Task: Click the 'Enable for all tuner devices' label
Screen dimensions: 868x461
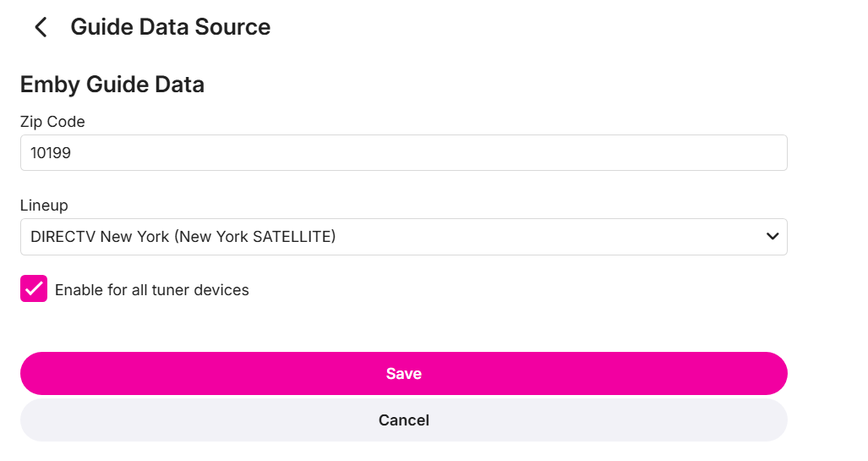Action: [152, 290]
